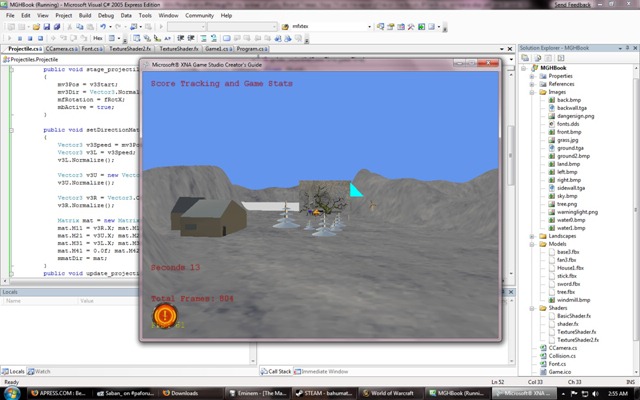This screenshot has width=640, height=400.
Task: Select windmill.bmp file
Action: (573, 300)
